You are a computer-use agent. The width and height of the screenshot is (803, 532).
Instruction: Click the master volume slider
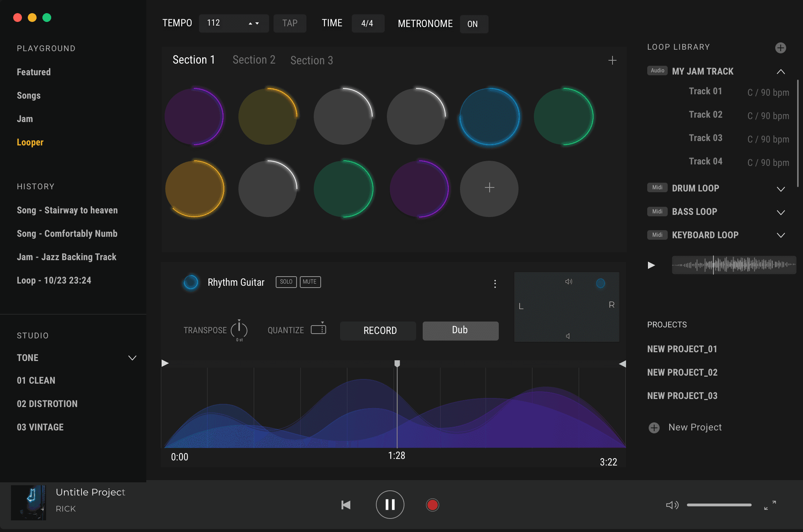[719, 505]
